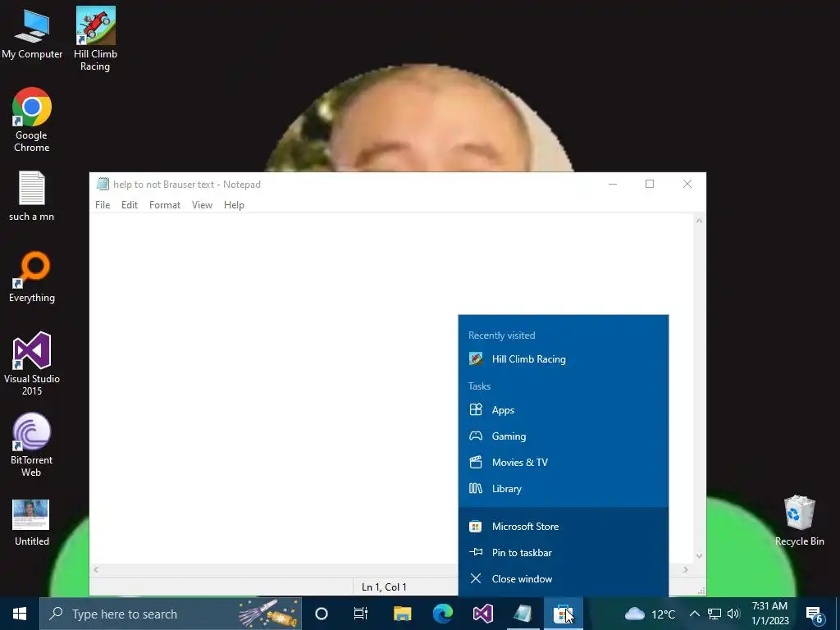Click Notepad horizontal scrollbar right arrow
This screenshot has height=630, width=840.
point(685,569)
